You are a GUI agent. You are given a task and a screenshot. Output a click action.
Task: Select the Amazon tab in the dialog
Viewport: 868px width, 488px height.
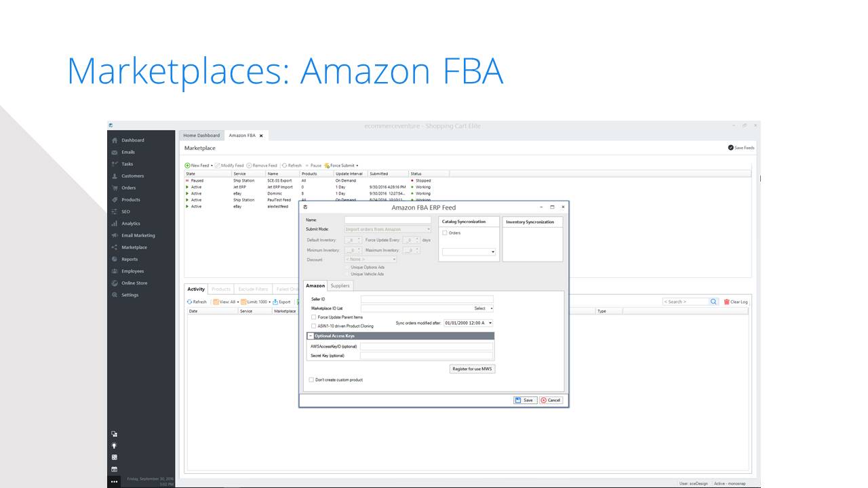pos(315,285)
